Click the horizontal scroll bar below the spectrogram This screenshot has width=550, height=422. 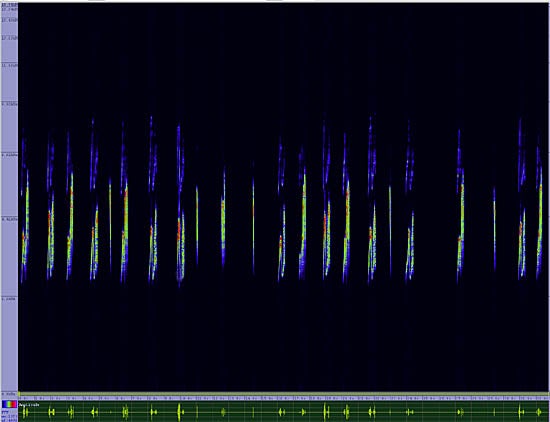tap(284, 394)
